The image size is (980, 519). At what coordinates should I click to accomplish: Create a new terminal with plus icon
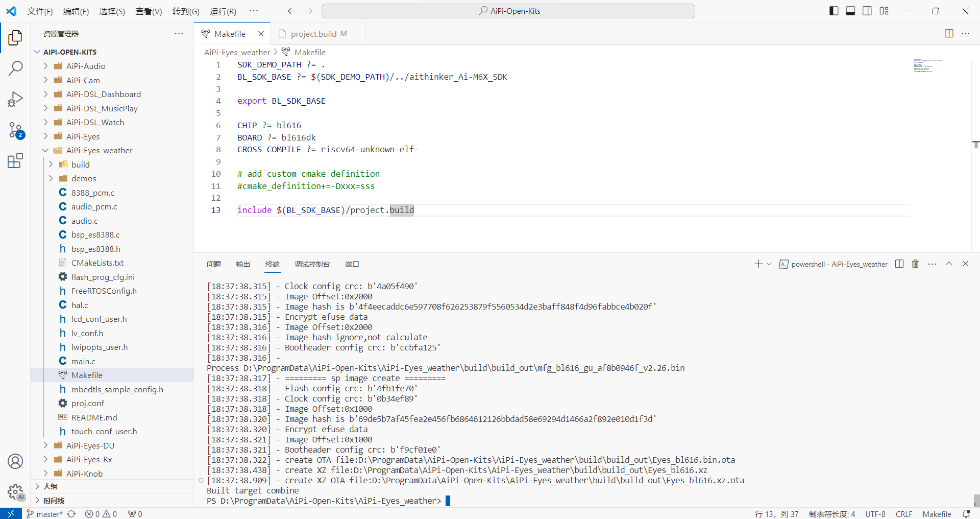tap(758, 264)
